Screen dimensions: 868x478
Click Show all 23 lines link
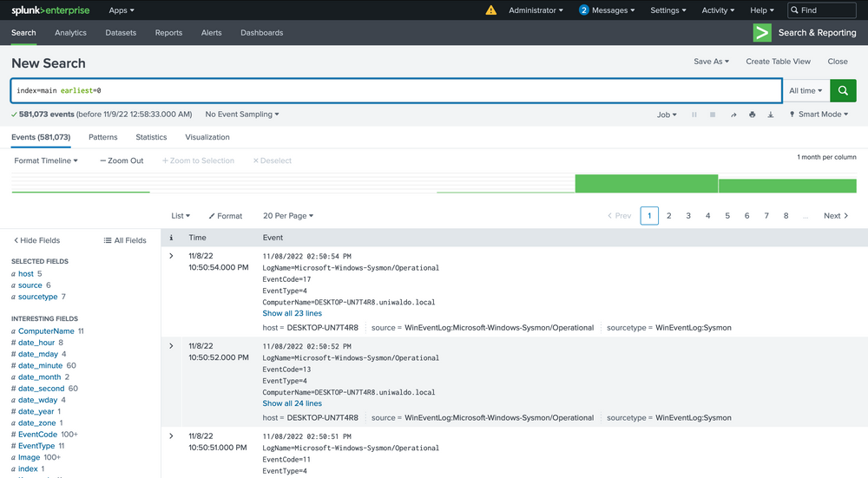coord(292,313)
